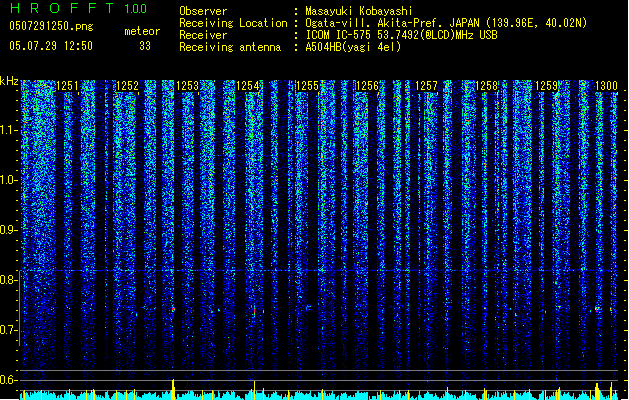The image size is (629, 400).
Task: Click the 1253 time marker
Action: coord(187,86)
